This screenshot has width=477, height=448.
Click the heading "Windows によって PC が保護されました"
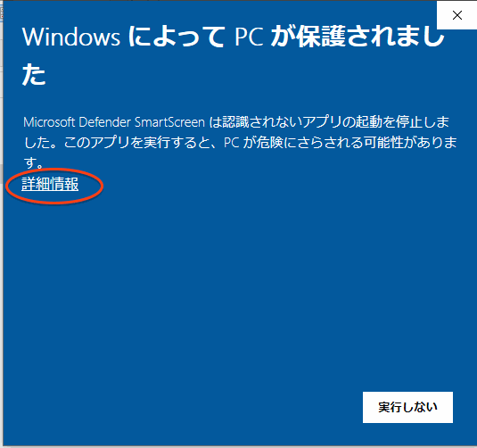tap(234, 55)
